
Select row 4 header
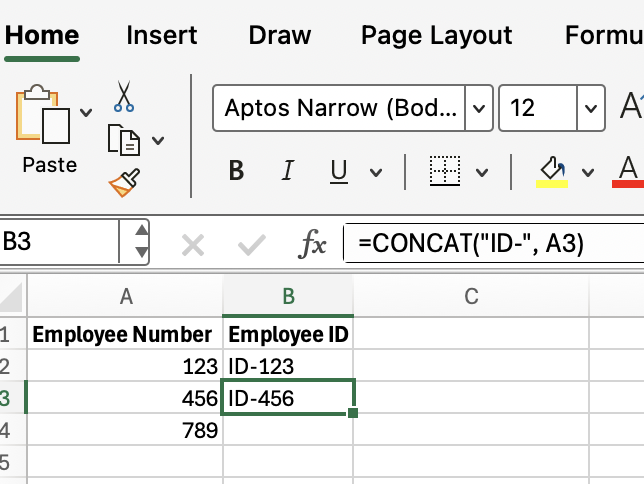(x=12, y=430)
